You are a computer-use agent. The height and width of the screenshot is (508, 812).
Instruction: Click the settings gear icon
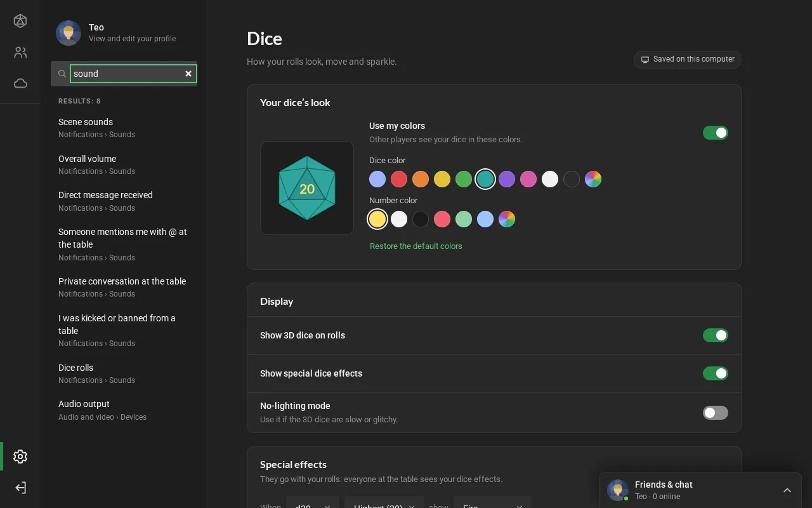20,457
